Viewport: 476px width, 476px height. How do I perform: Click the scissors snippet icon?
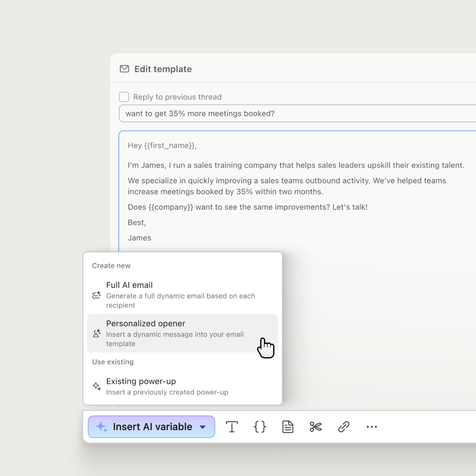(315, 427)
